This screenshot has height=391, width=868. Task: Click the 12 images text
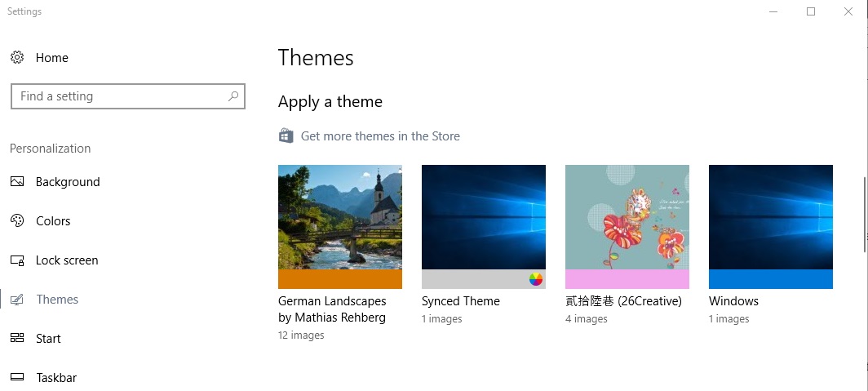(301, 335)
